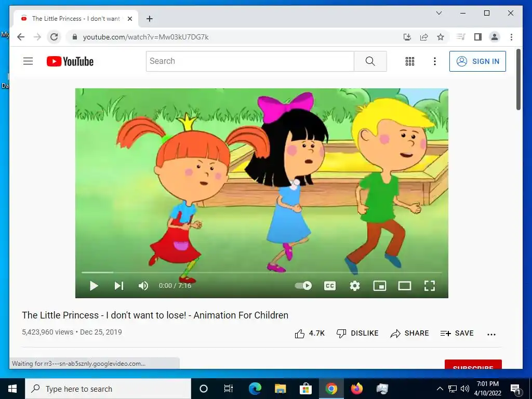The width and height of the screenshot is (532, 399).
Task: Toggle the autoplay switch
Action: point(303,286)
